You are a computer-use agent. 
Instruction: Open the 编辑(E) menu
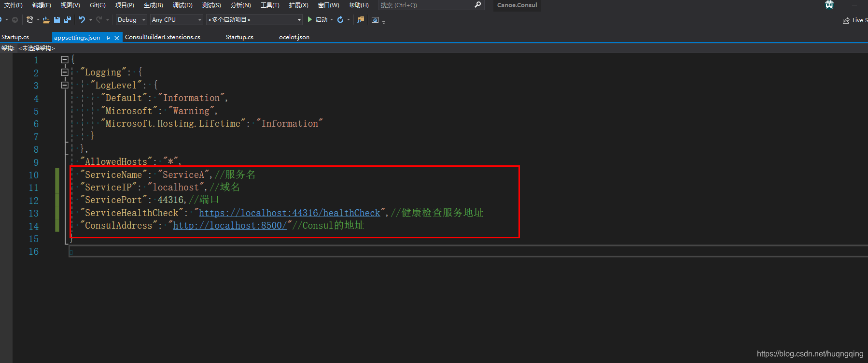pos(42,5)
